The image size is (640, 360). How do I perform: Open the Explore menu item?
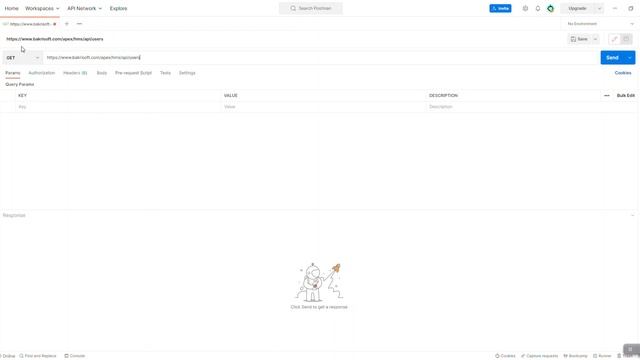[x=118, y=8]
